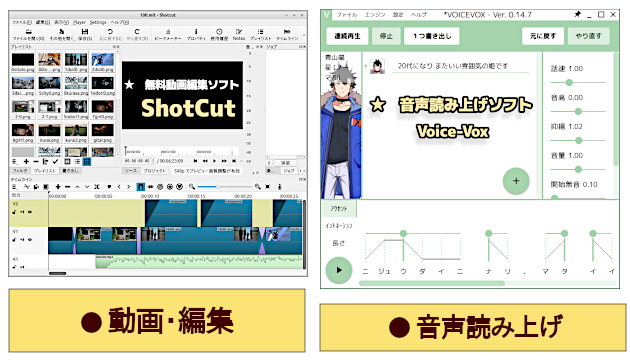The width and height of the screenshot is (630, 362).
Task: Toggle ripple markers button in timeline
Action: [180, 187]
